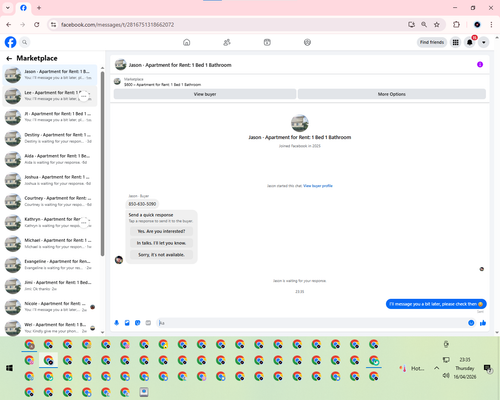This screenshot has height=400, width=500.
Task: Open the More Options button
Action: coord(392,94)
